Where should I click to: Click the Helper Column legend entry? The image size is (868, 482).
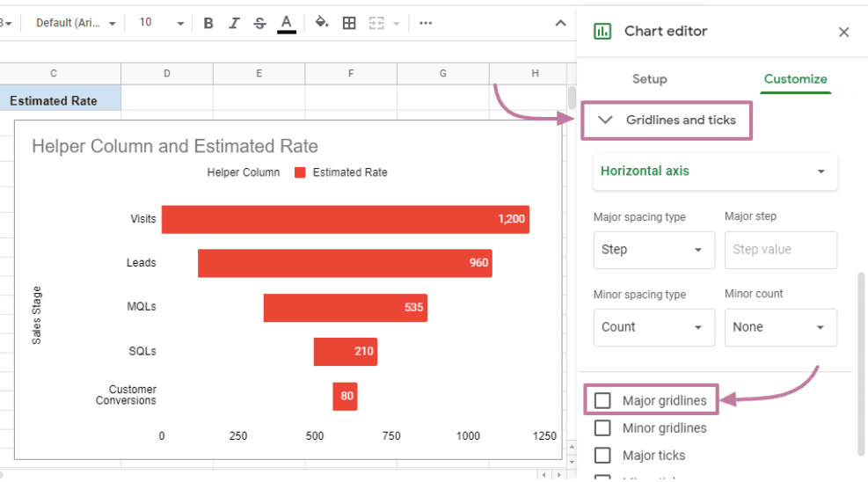(x=244, y=172)
